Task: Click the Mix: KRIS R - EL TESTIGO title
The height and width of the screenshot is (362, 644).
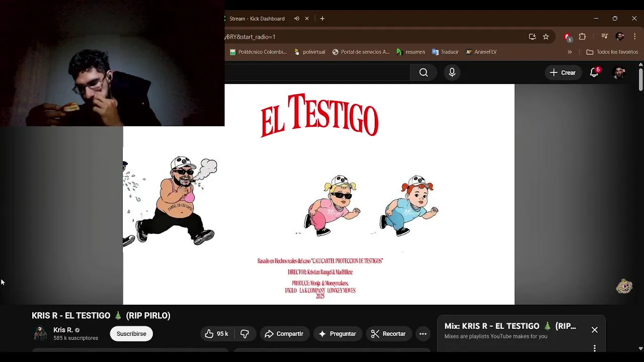Action: coord(510,326)
